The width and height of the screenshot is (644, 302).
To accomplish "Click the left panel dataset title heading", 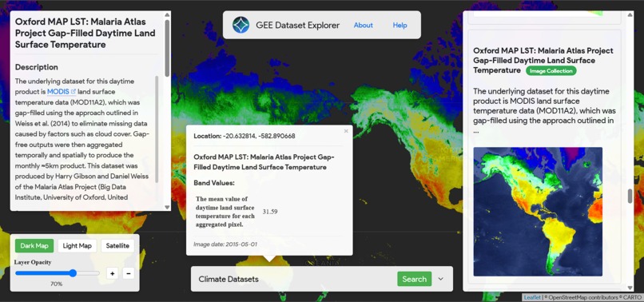I will pyautogui.click(x=85, y=33).
